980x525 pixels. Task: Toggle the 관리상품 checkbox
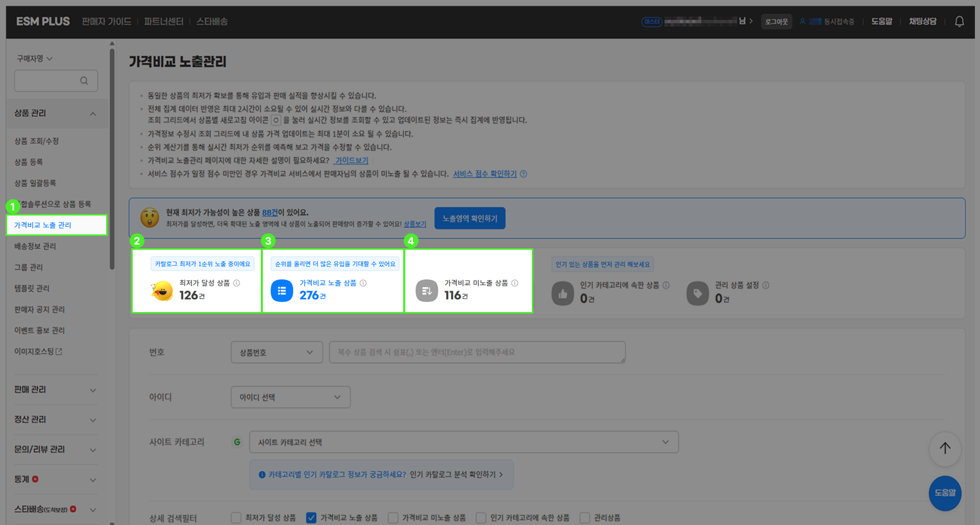pyautogui.click(x=585, y=518)
